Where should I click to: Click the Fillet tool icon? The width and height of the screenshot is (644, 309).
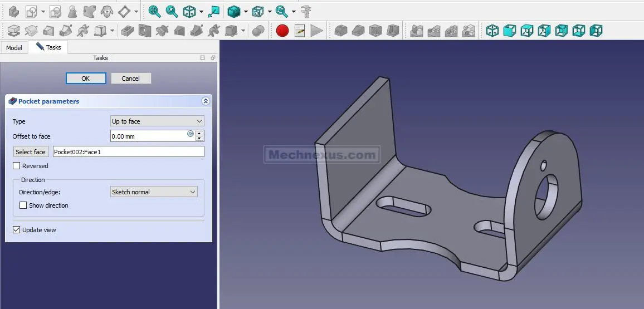pyautogui.click(x=341, y=31)
